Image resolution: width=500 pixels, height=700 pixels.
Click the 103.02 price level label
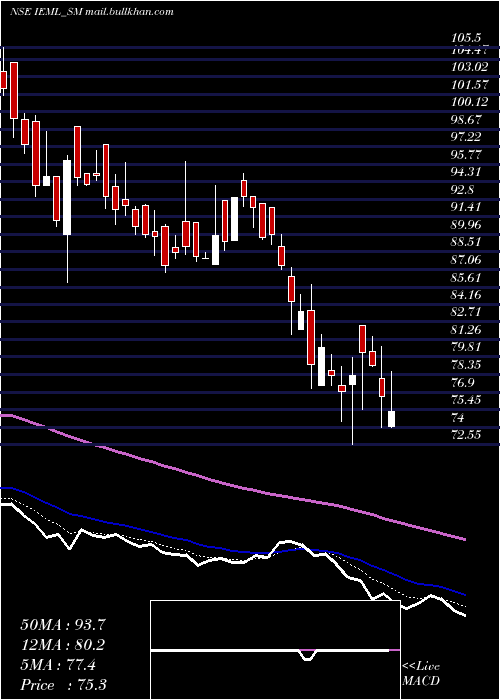pyautogui.click(x=469, y=68)
